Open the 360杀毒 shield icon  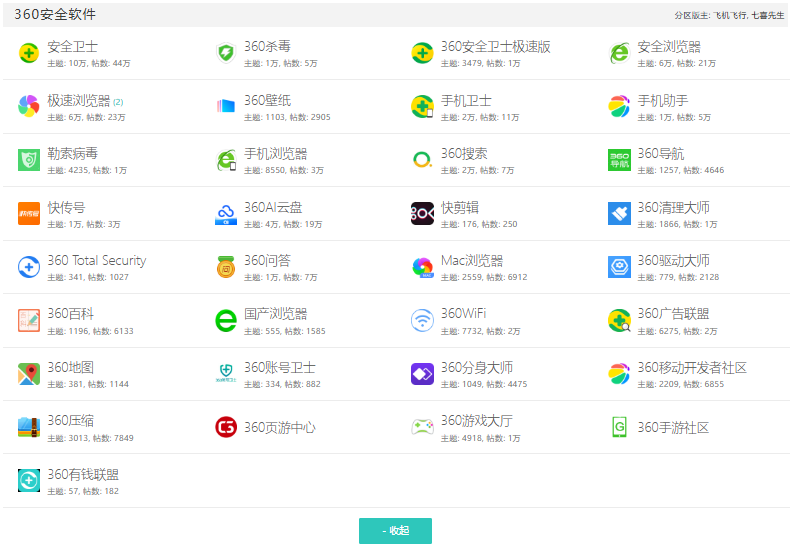pyautogui.click(x=226, y=53)
